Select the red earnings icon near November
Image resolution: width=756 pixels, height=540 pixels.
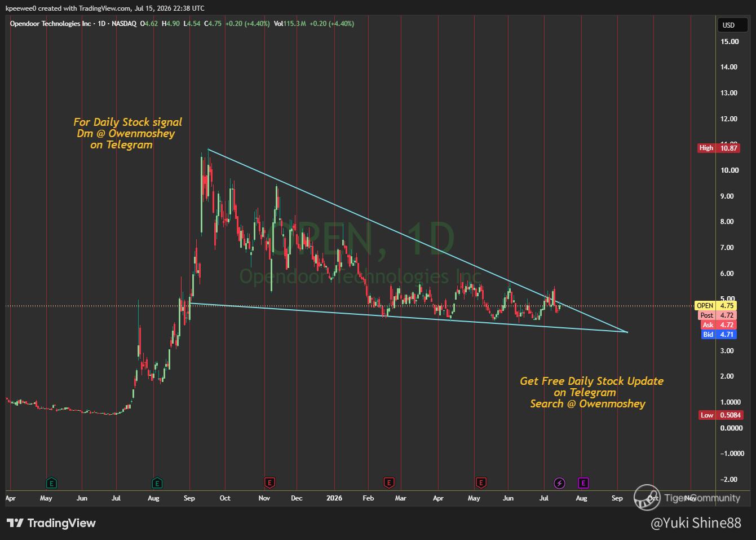tap(270, 482)
